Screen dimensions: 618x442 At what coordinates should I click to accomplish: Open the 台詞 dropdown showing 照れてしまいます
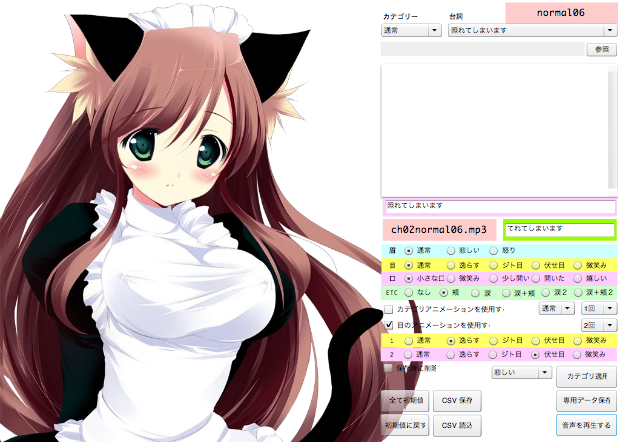click(x=532, y=30)
